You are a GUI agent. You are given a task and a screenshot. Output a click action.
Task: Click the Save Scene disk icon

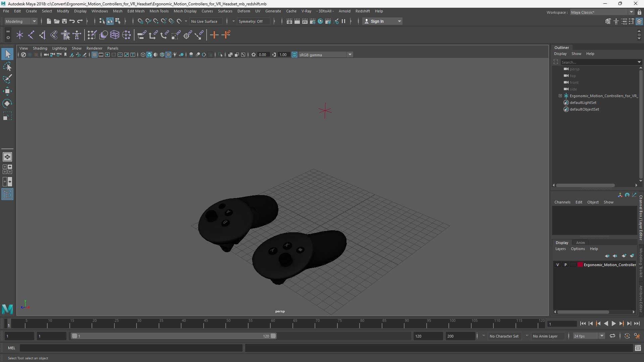pos(64,21)
